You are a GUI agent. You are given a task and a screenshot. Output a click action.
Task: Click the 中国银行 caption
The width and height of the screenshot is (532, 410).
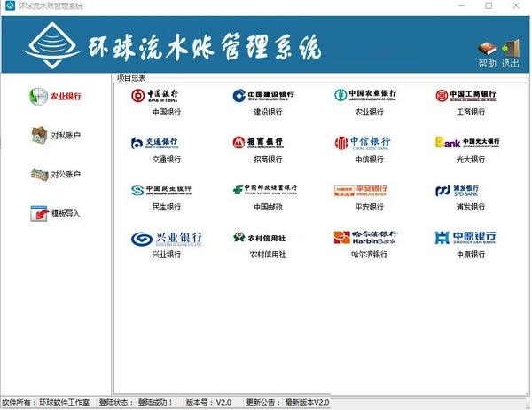click(167, 112)
